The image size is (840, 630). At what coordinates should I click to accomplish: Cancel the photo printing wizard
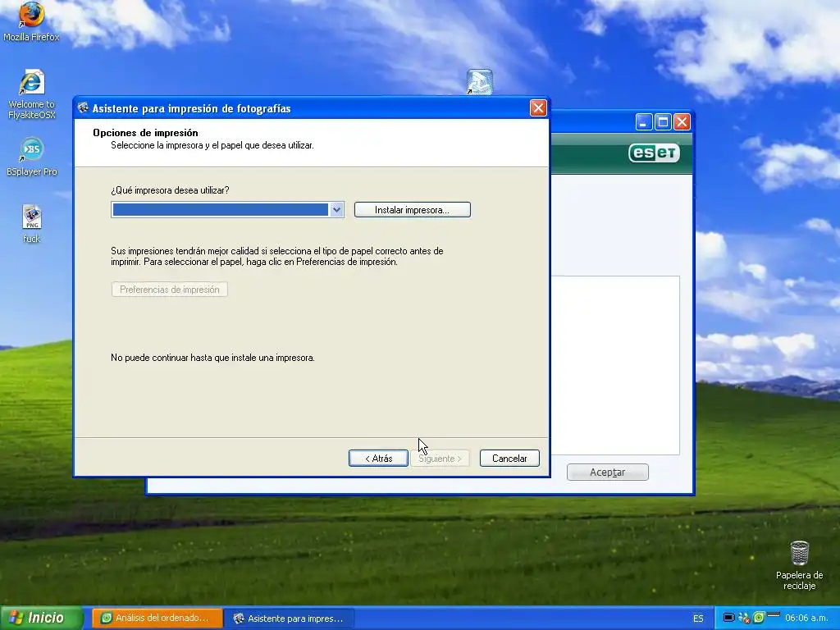(x=509, y=458)
